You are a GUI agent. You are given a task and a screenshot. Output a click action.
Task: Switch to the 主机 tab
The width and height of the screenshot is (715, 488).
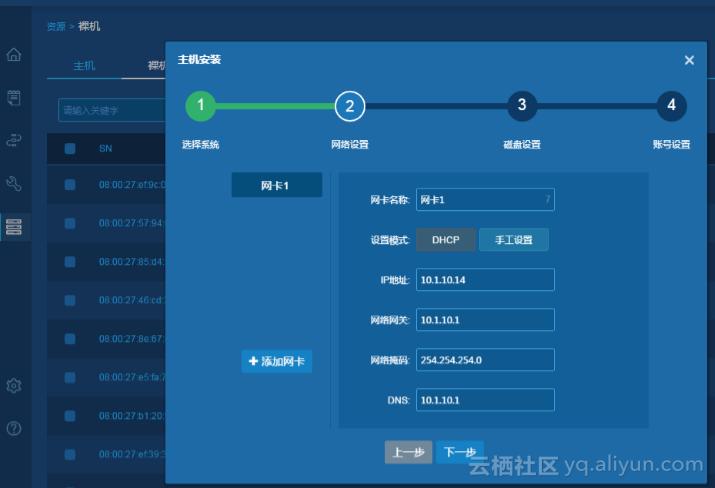[84, 66]
